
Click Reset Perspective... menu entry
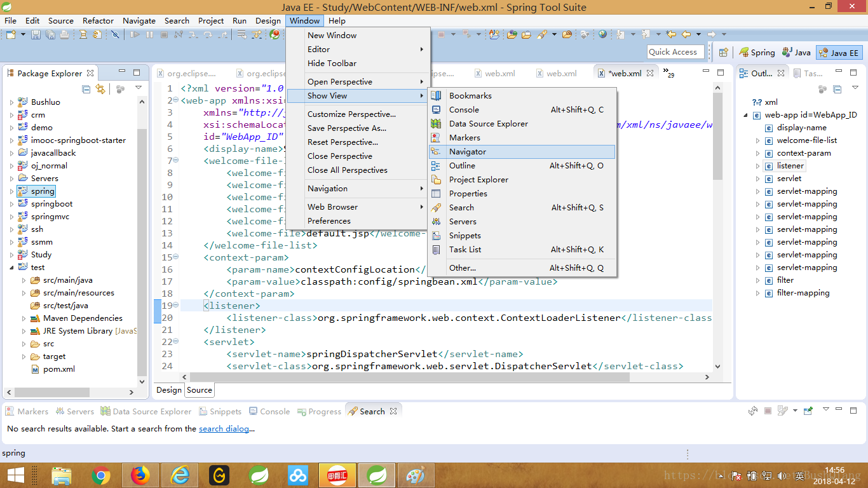click(x=356, y=142)
